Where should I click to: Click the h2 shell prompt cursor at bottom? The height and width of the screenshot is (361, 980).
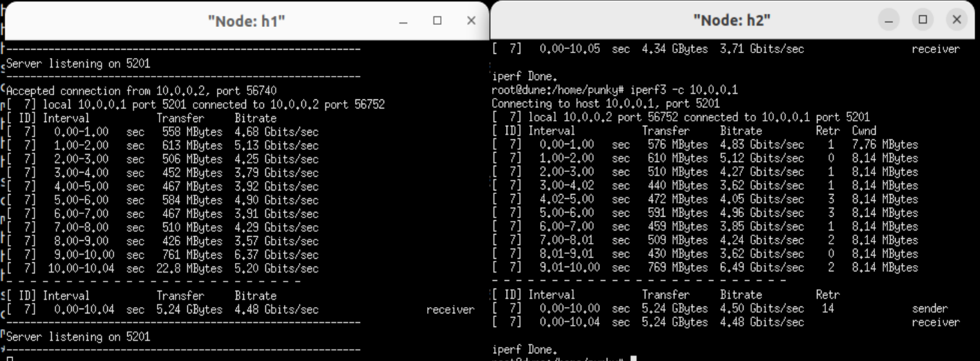(x=633, y=359)
